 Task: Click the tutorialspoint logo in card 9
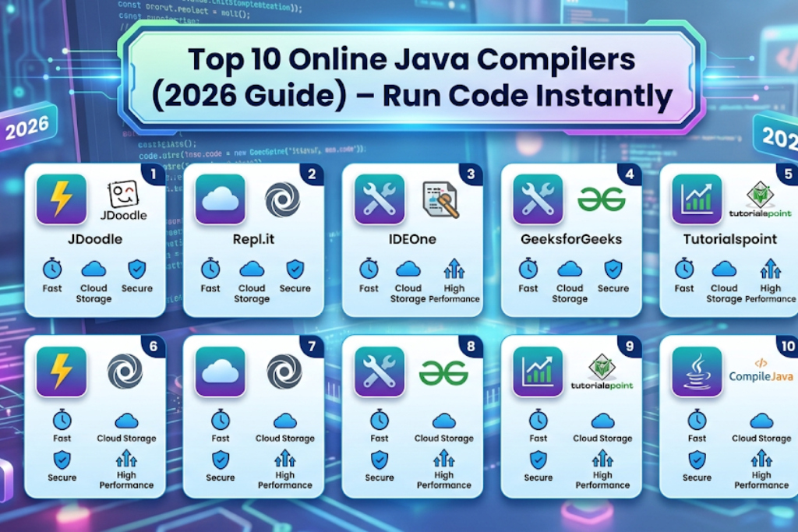click(x=602, y=372)
